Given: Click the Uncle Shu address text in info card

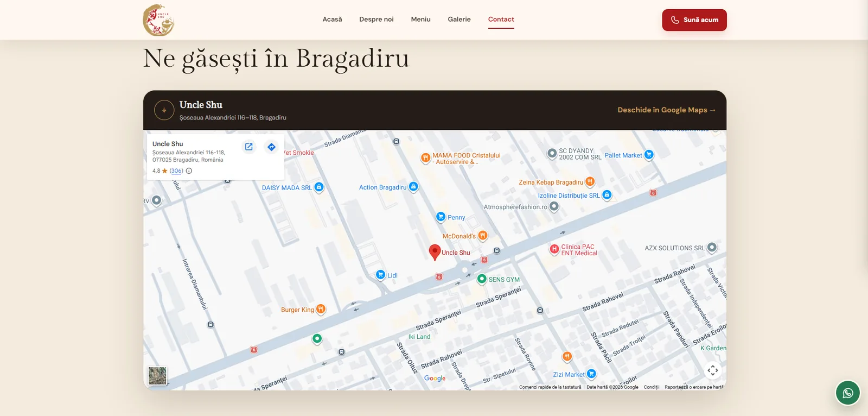Looking at the screenshot, I should [188, 156].
